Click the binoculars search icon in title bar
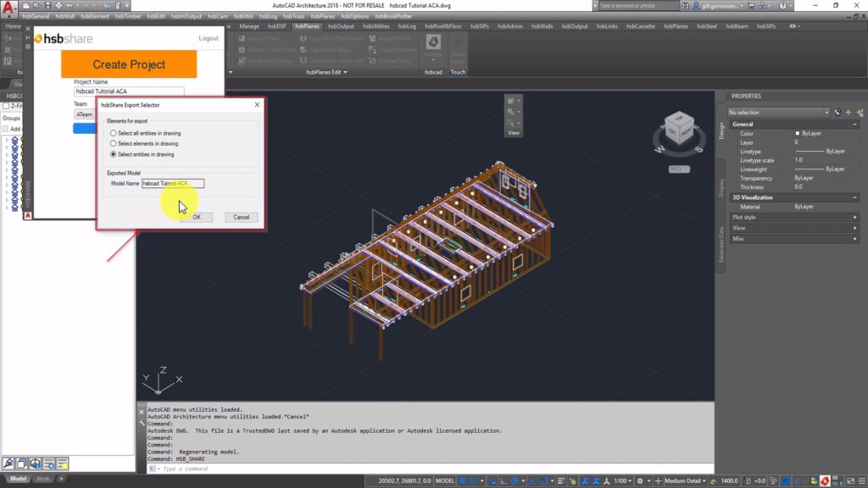 tap(685, 6)
